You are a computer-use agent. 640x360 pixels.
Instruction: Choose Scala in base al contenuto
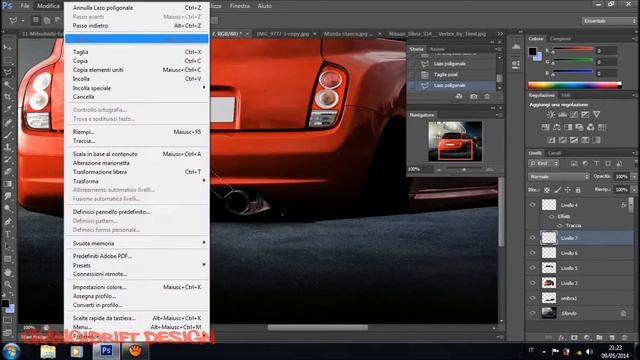(x=137, y=154)
